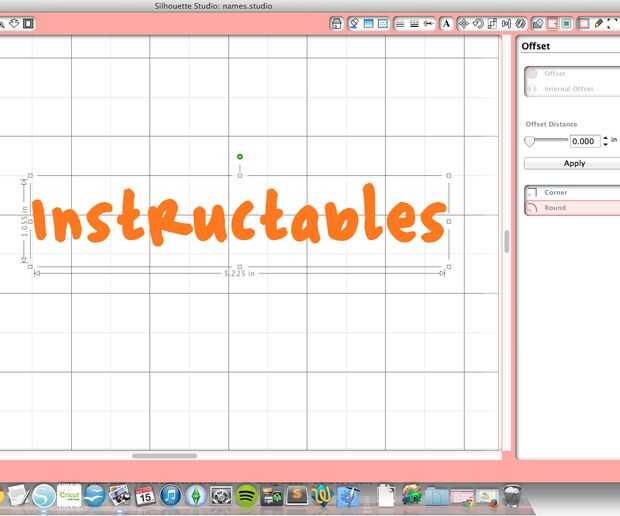620x516 pixels.
Task: Click the expand-arrows fullscreen icon
Action: coord(612,24)
